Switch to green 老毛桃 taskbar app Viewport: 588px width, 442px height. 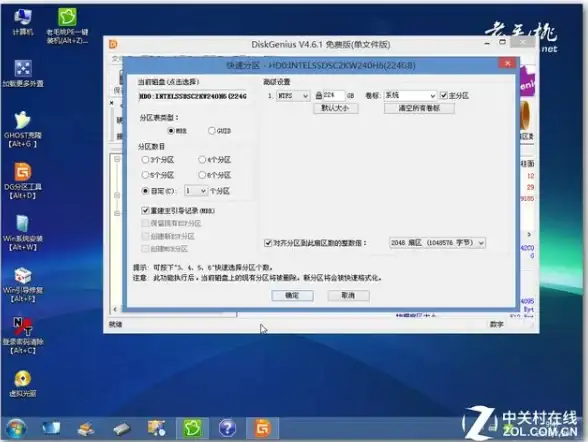click(192, 428)
